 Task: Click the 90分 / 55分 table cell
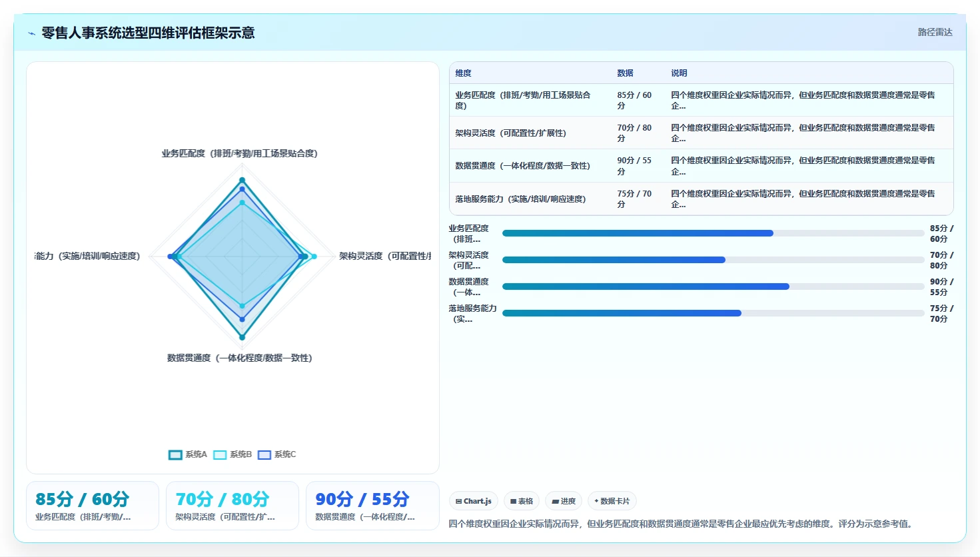pyautogui.click(x=638, y=166)
